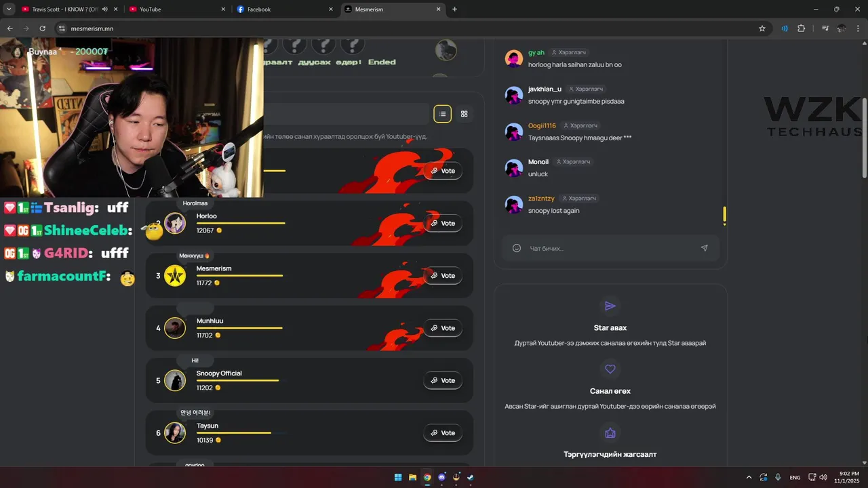Open Oogii1116's chat avatar
868x488 pixels.
pyautogui.click(x=514, y=131)
